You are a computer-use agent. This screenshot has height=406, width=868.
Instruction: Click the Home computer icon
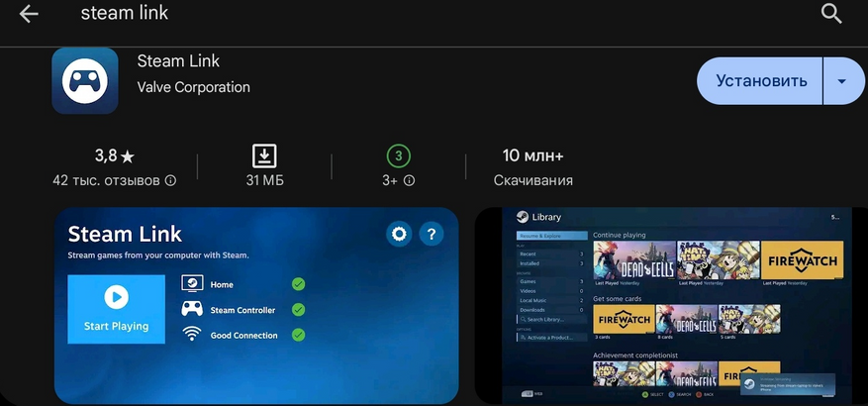[x=192, y=283]
